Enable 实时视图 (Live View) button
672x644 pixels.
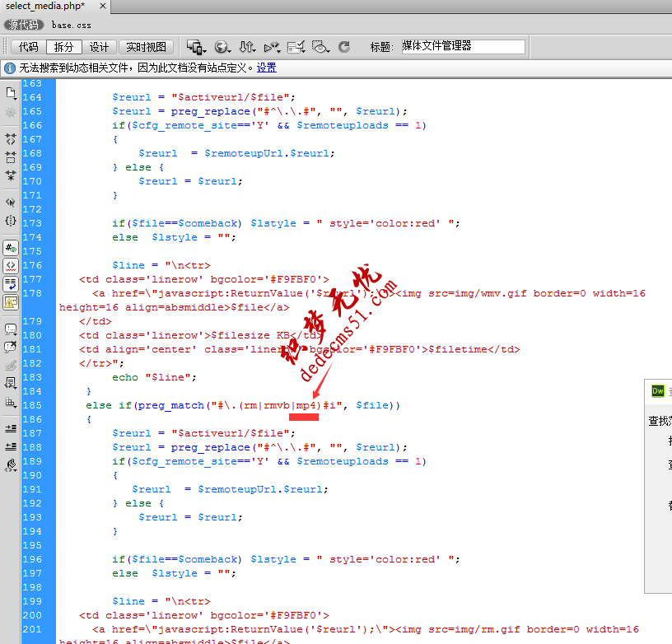click(145, 47)
